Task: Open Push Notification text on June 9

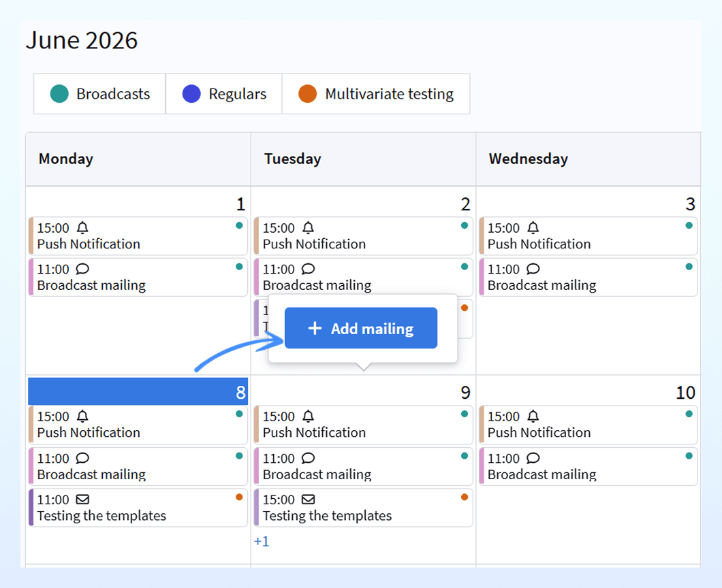Action: 314,432
